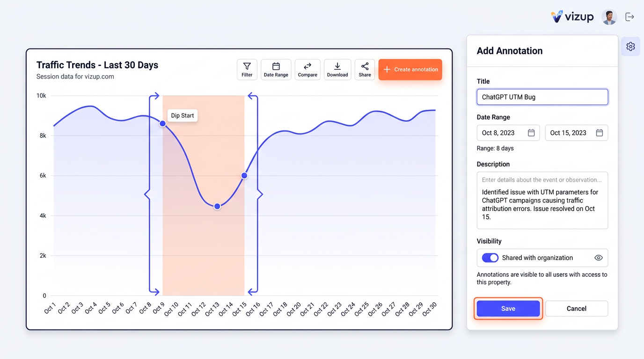Image resolution: width=644 pixels, height=359 pixels.
Task: Cancel the annotation
Action: pyautogui.click(x=577, y=309)
